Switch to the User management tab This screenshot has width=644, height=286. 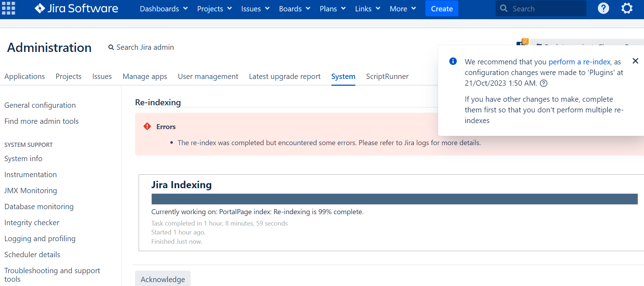[x=208, y=76]
